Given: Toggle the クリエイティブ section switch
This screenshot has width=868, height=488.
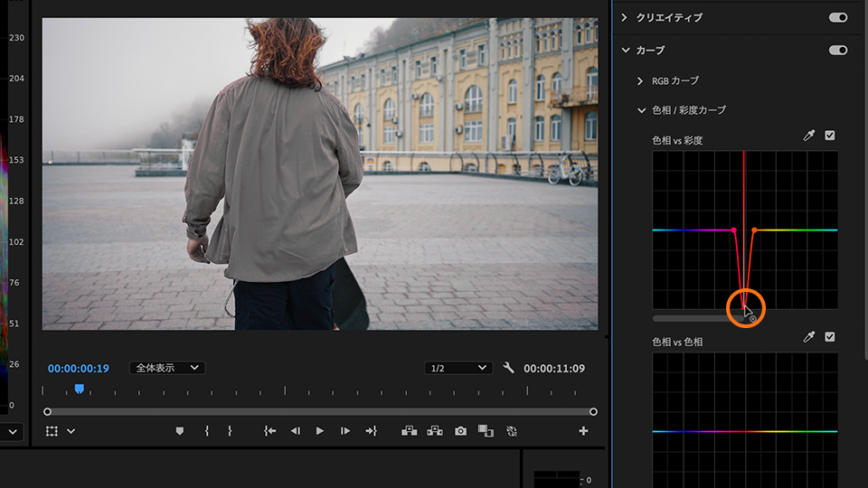Looking at the screenshot, I should 837,17.
